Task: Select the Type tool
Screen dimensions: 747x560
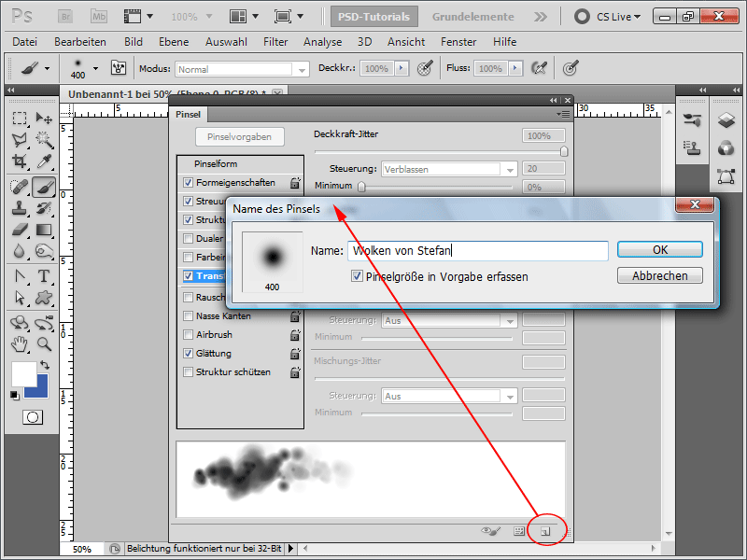Action: 44,276
